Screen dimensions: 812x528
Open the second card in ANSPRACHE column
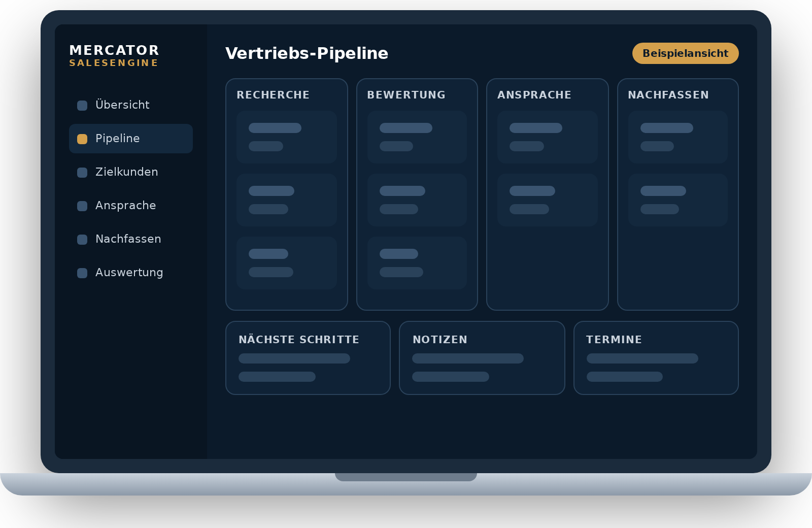pos(548,200)
